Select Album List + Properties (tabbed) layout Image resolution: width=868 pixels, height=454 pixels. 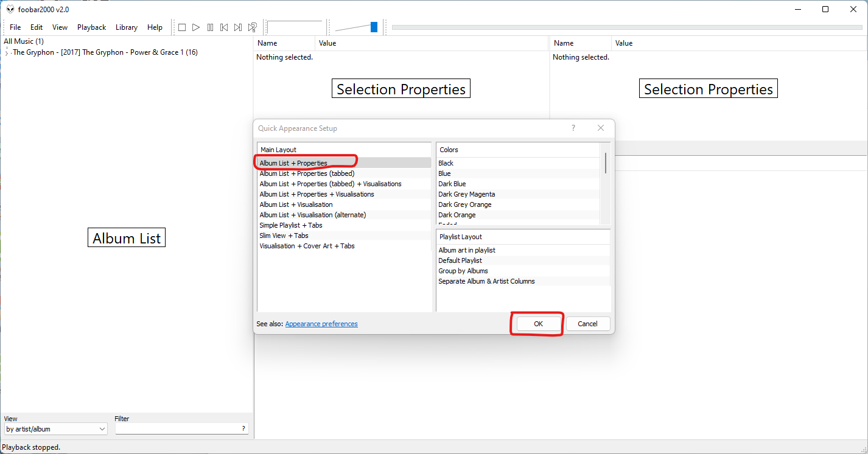tap(344, 173)
